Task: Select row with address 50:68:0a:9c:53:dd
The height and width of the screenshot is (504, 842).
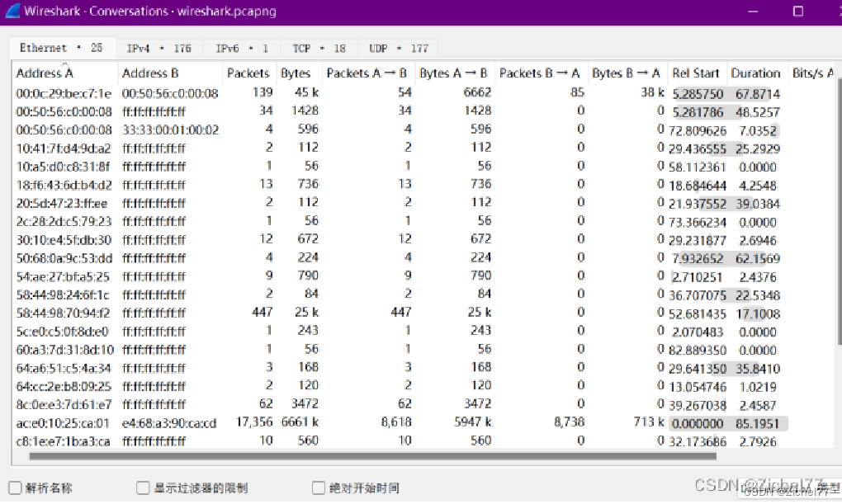Action: point(424,257)
